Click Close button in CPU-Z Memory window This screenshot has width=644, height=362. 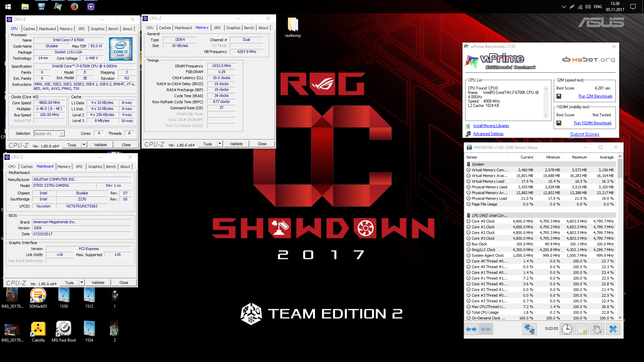[262, 144]
